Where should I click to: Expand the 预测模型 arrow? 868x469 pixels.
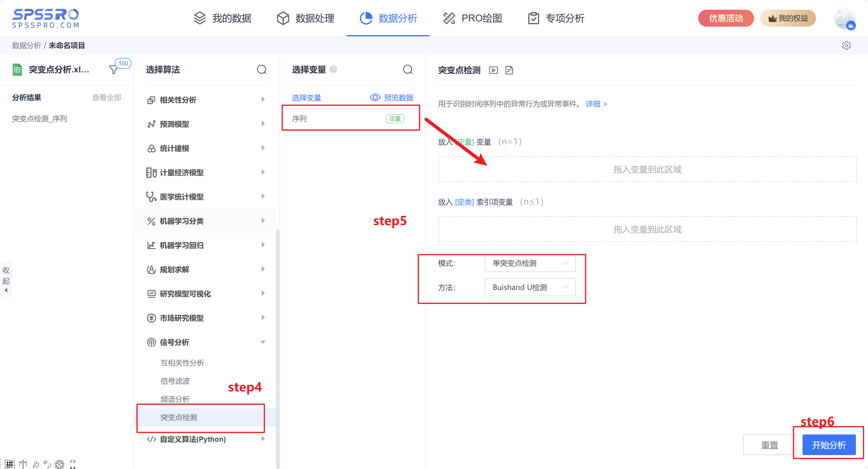click(x=263, y=124)
